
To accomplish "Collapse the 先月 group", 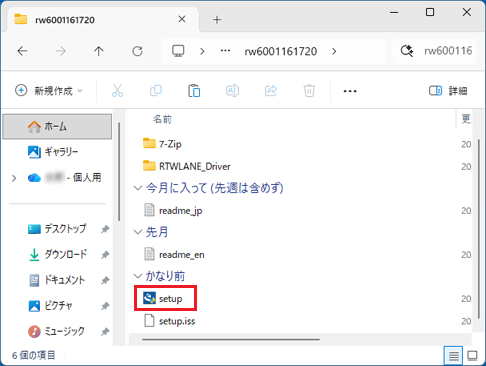I will point(137,232).
